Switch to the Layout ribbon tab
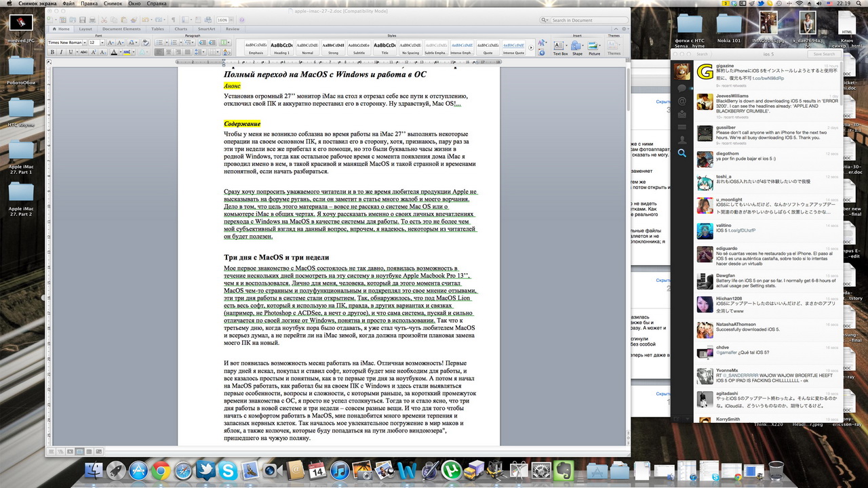 (85, 29)
